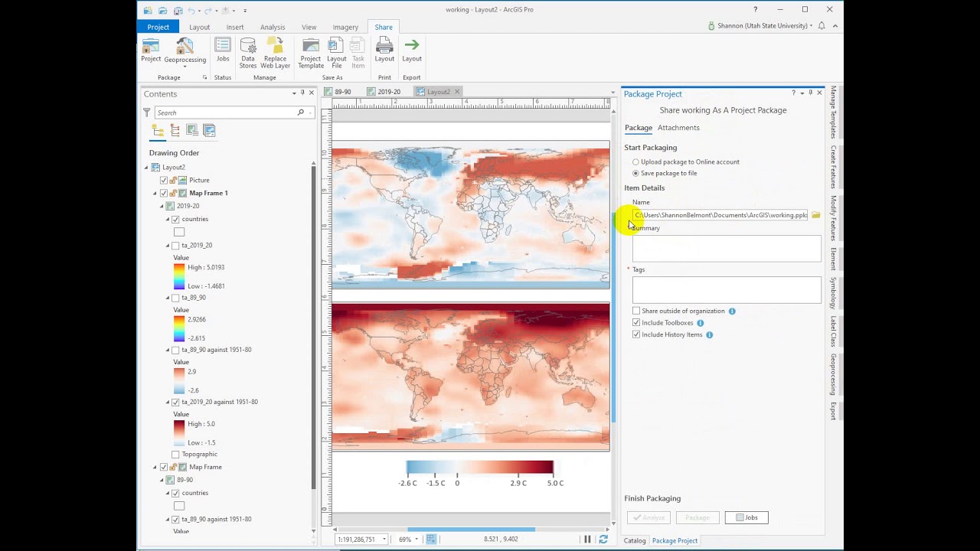Open Geoprocessing package dropdown arrow
This screenshot has height=551, width=980.
click(185, 67)
